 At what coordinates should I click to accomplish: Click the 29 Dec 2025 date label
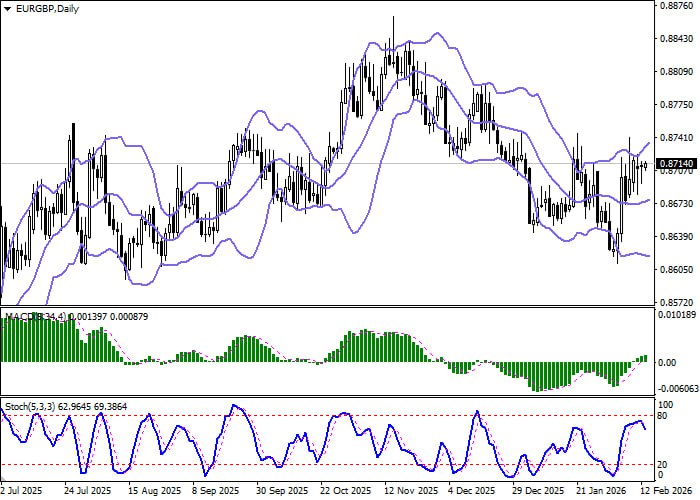point(541,492)
